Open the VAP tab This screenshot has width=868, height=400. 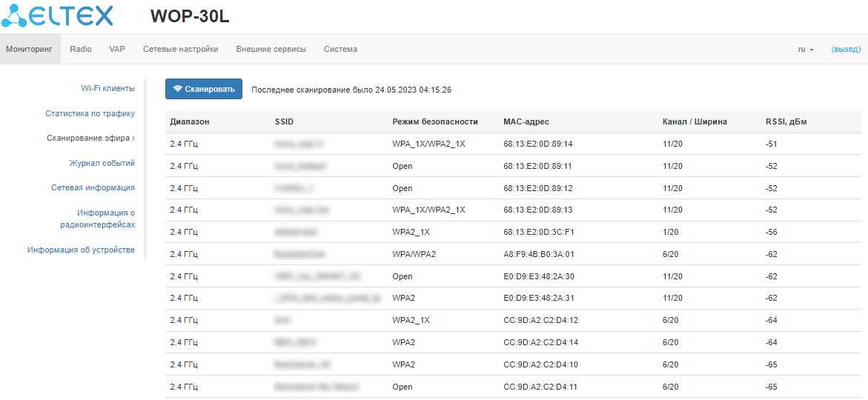tap(117, 49)
